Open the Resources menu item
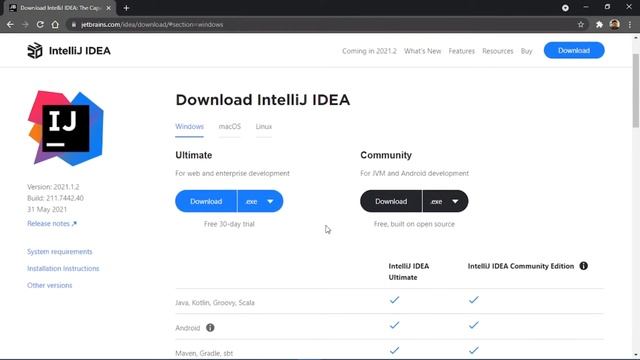The image size is (640, 360). pos(498,51)
